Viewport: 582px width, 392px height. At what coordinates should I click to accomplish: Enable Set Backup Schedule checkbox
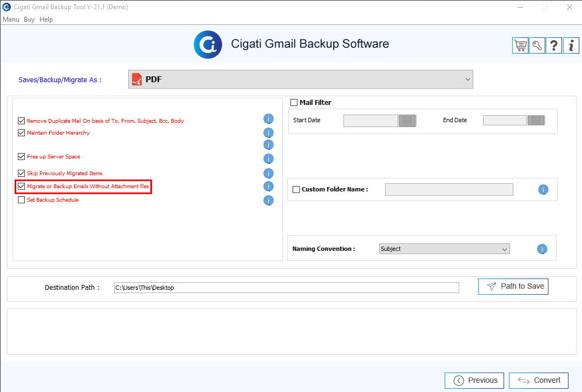(22, 200)
